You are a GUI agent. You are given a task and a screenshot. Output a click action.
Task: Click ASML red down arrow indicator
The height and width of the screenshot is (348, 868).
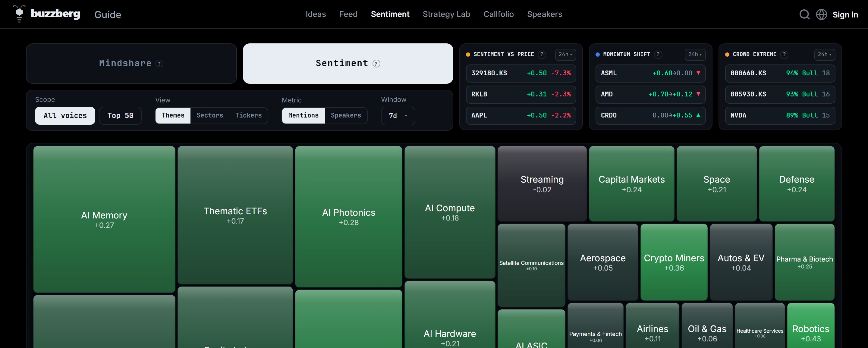[x=698, y=73]
